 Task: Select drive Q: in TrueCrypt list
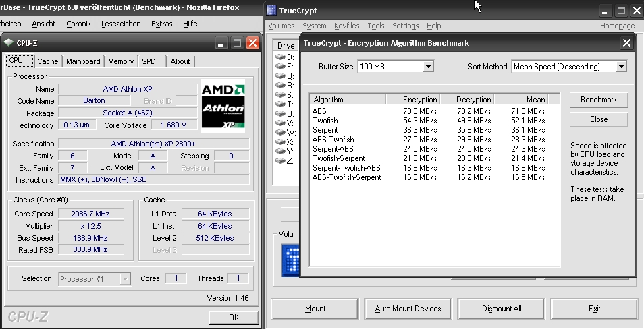click(285, 76)
